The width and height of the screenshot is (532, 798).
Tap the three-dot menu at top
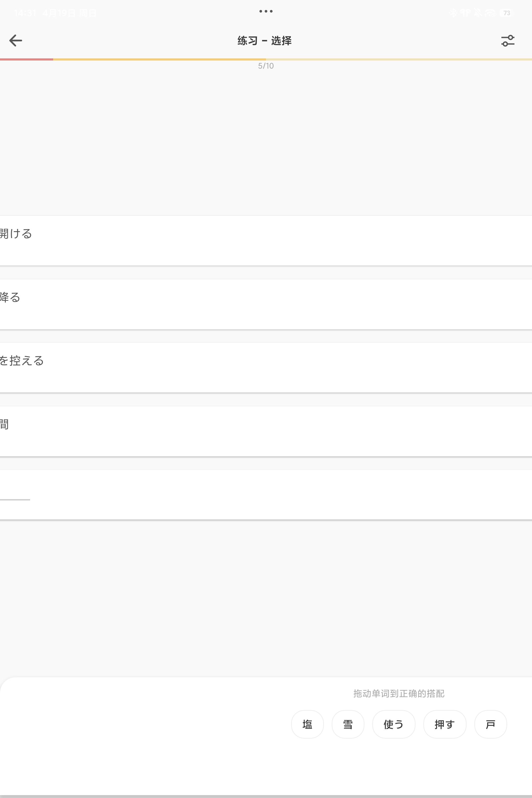click(x=266, y=12)
